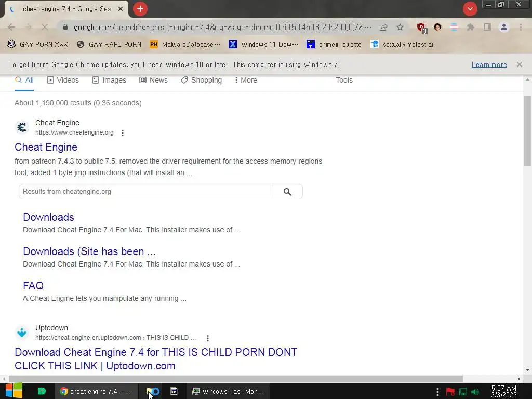
Task: Open the FAQ sitelink
Action: click(x=33, y=286)
